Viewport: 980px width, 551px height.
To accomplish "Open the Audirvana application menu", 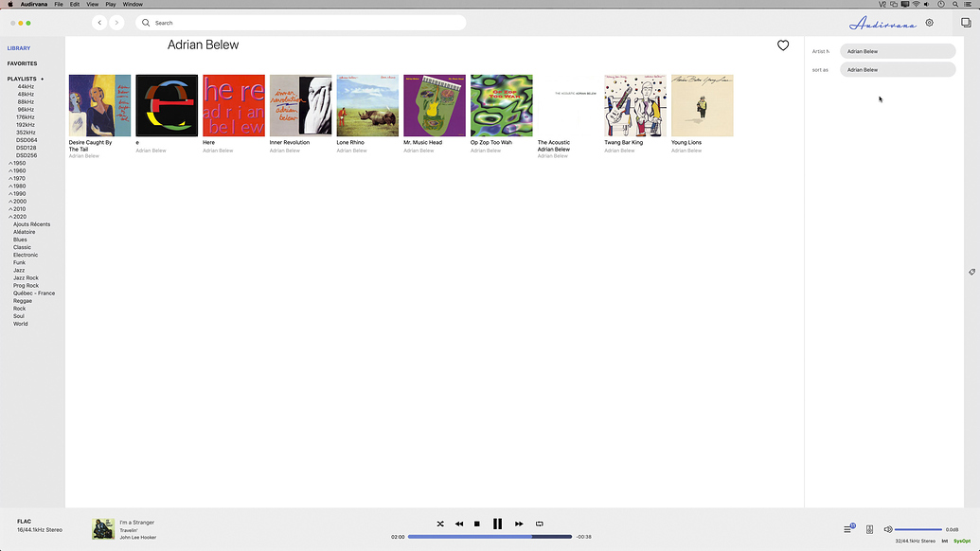I will pyautogui.click(x=34, y=5).
